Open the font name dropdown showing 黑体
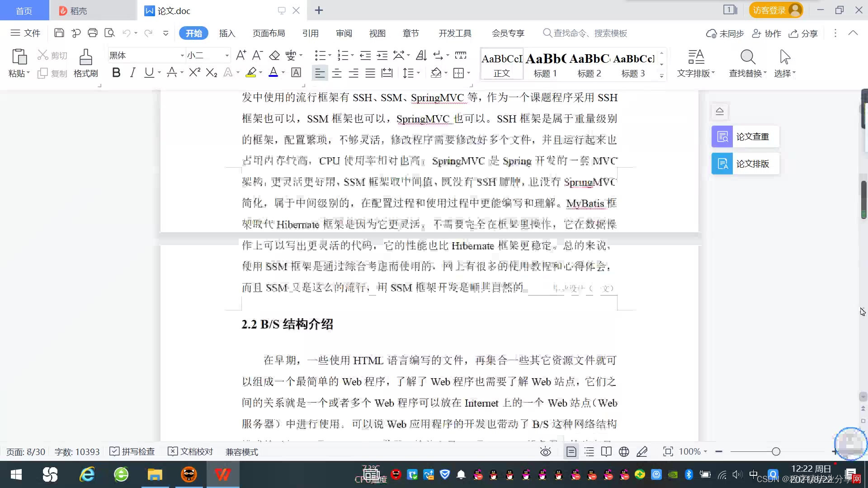Image resolution: width=868 pixels, height=488 pixels. (x=182, y=56)
